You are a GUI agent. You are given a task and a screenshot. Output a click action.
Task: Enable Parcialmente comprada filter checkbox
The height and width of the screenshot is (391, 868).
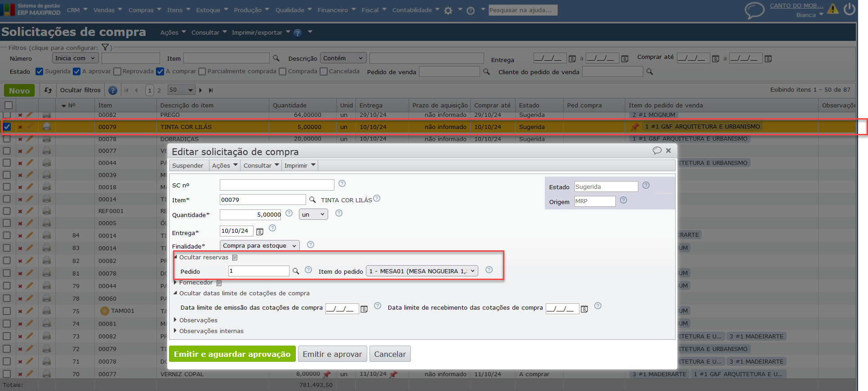[202, 71]
